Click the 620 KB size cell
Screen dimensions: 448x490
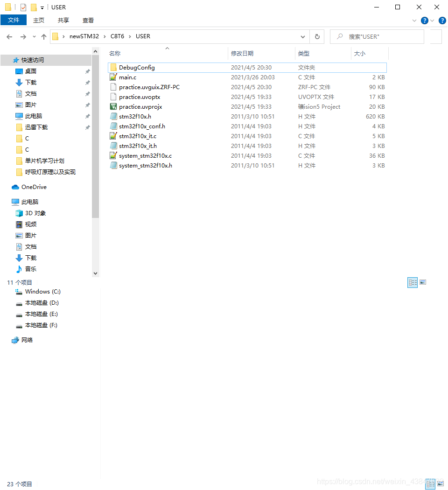pyautogui.click(x=375, y=117)
